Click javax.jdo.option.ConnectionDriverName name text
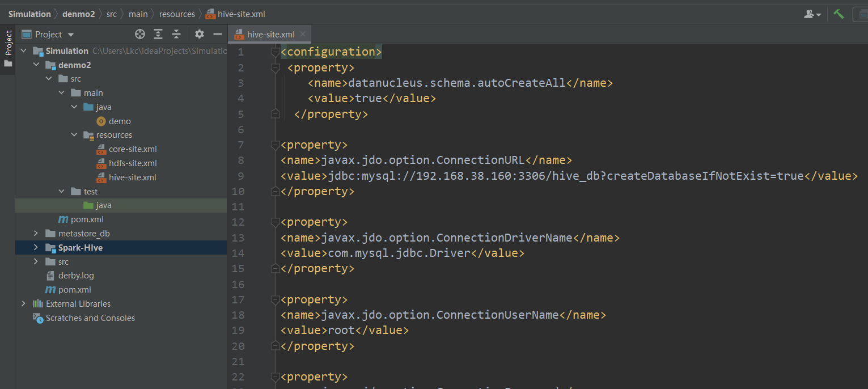 coord(447,238)
